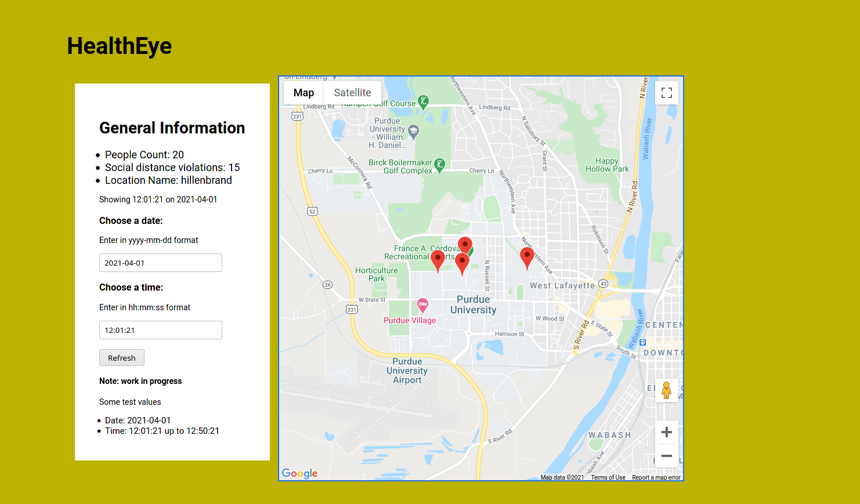Open Report a map error link
Image resolution: width=860 pixels, height=504 pixels.
[x=656, y=477]
